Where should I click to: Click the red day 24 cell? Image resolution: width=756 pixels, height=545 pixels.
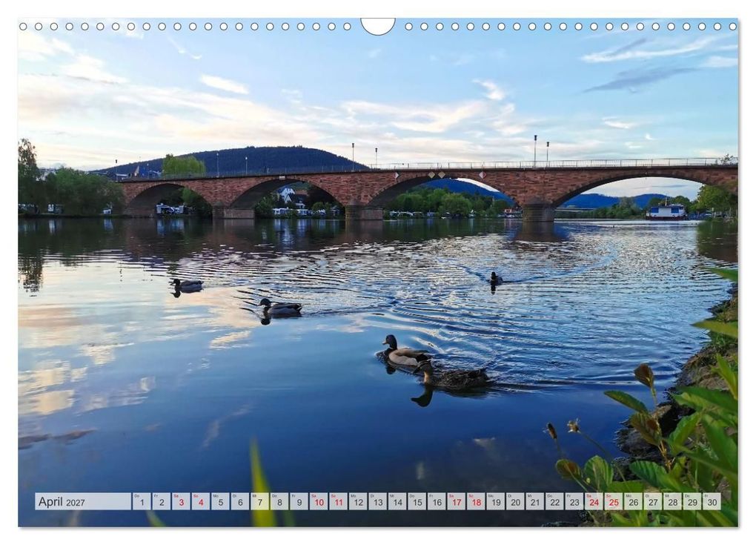tap(594, 501)
